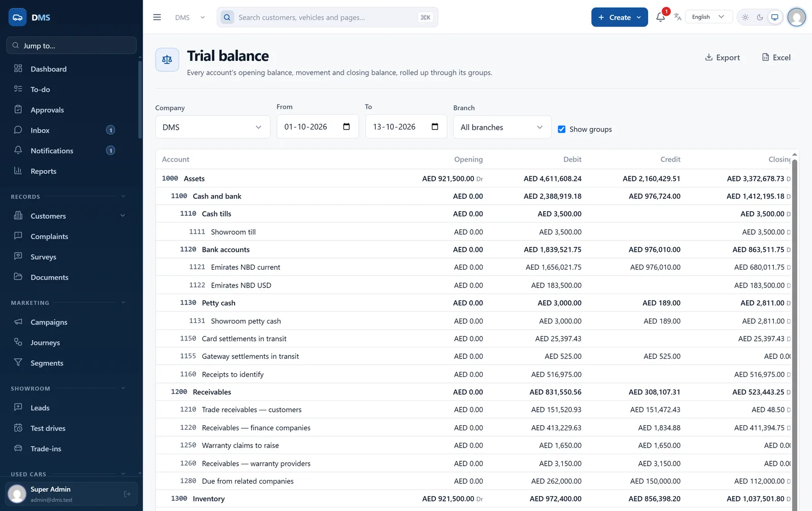Open Leads in the sidebar

coord(71,408)
